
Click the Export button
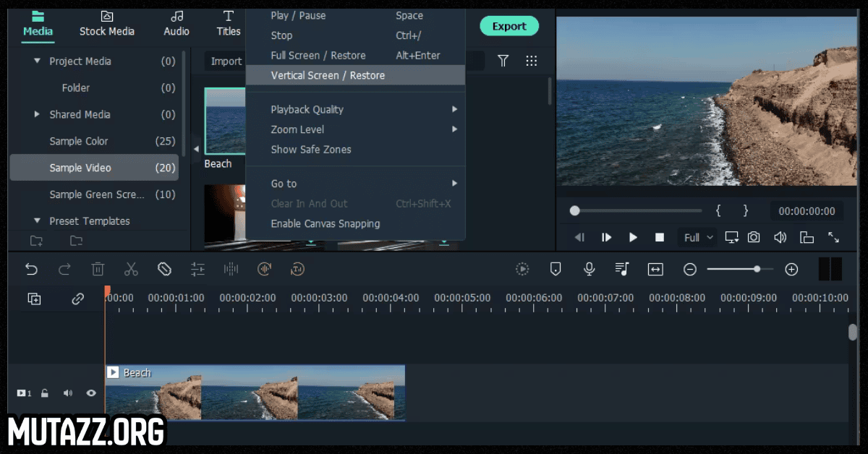point(509,26)
